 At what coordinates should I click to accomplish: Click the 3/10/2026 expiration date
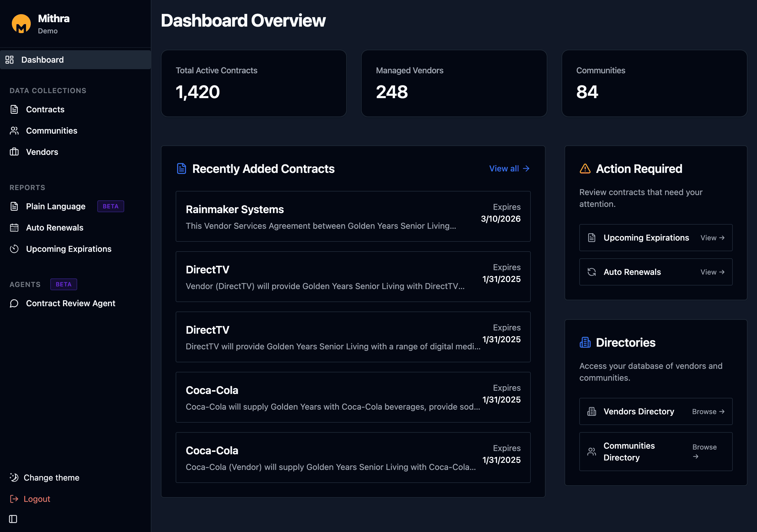click(501, 219)
